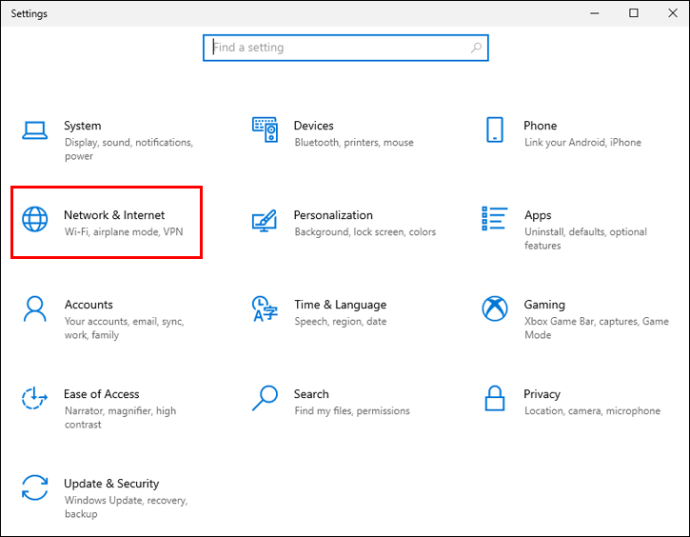The width and height of the screenshot is (690, 537).
Task: Click the Apps list icon
Action: (495, 218)
